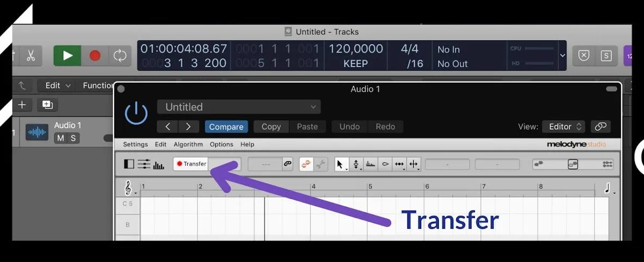Click the X-marked replace mode icon
Viewport: 644px width, 262px height.
pos(584,56)
